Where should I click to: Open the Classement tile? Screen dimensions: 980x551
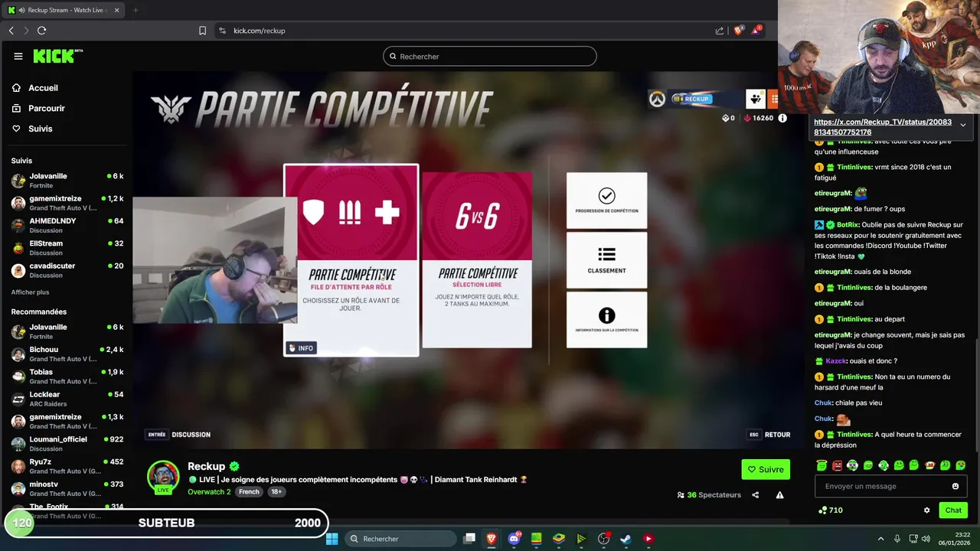click(x=606, y=260)
